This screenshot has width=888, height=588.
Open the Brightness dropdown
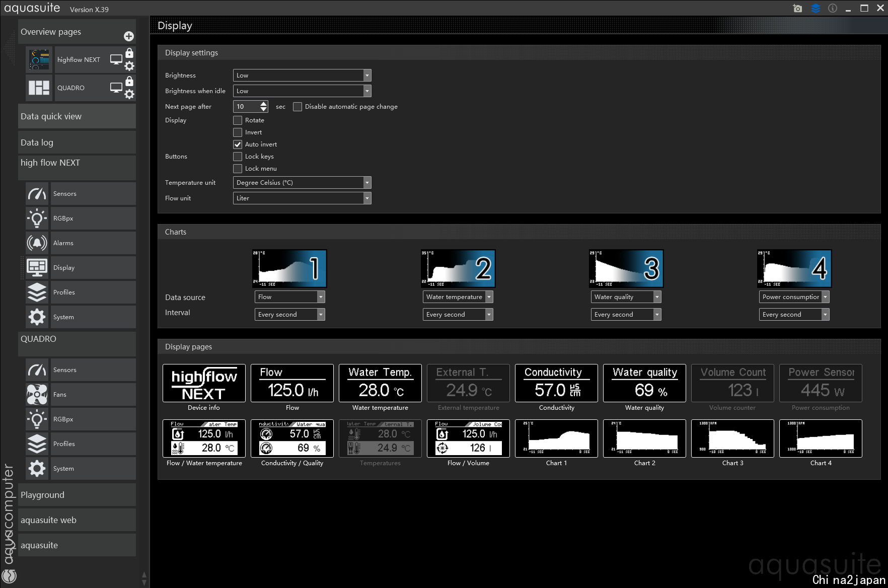point(302,76)
